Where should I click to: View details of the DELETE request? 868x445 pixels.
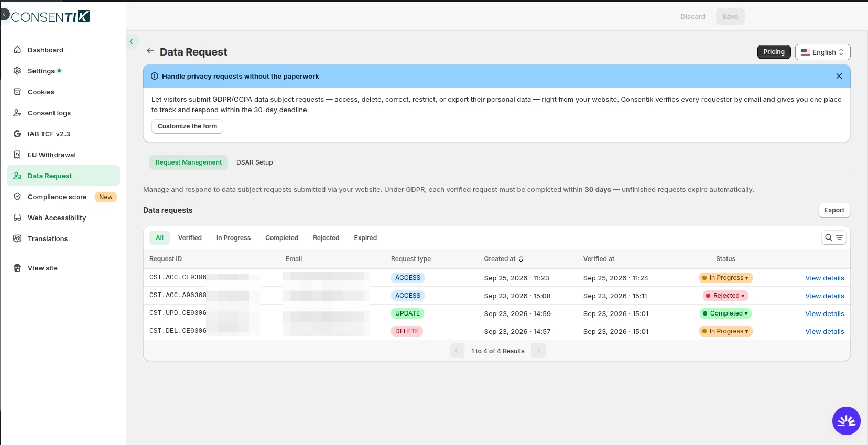824,332
